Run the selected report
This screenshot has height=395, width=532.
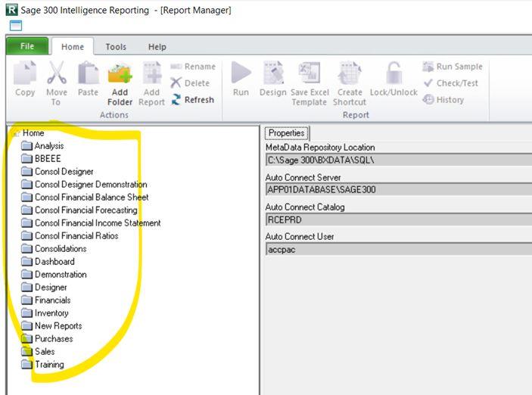pos(241,79)
